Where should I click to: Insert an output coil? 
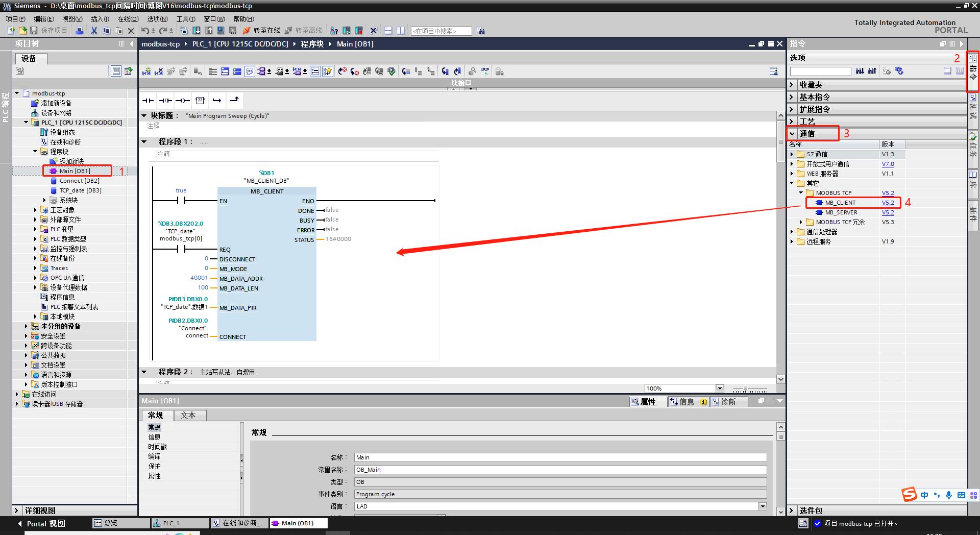pyautogui.click(x=183, y=100)
